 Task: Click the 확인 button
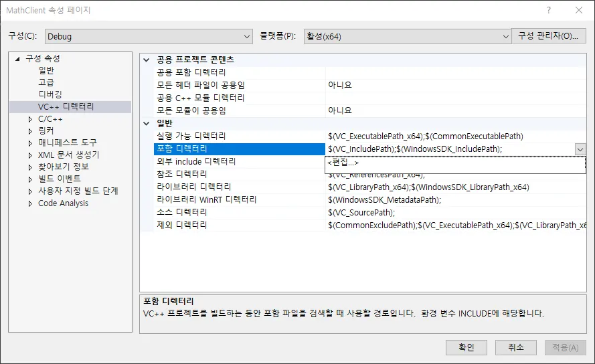pyautogui.click(x=466, y=347)
